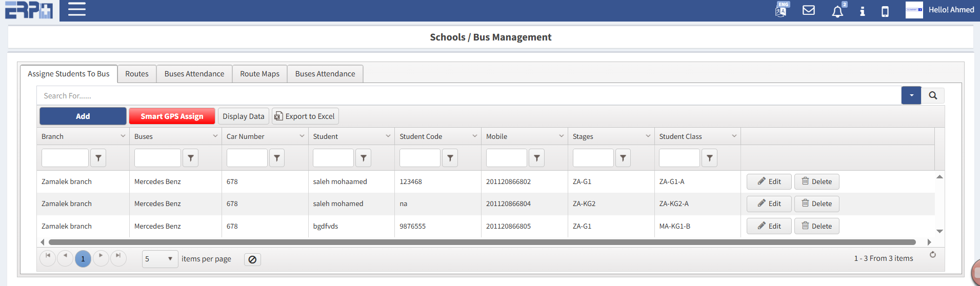Switch language using the ENG icon
Screen dimensions: 980x286
pyautogui.click(x=782, y=10)
